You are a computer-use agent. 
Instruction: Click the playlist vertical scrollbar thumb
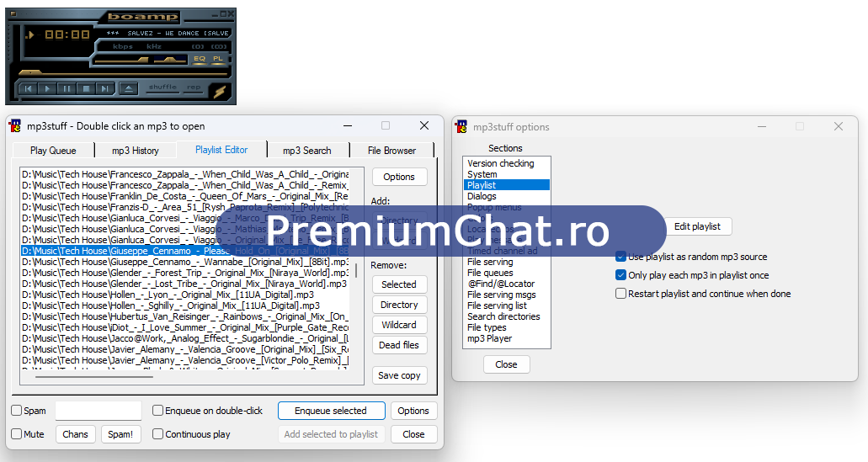[x=356, y=271]
